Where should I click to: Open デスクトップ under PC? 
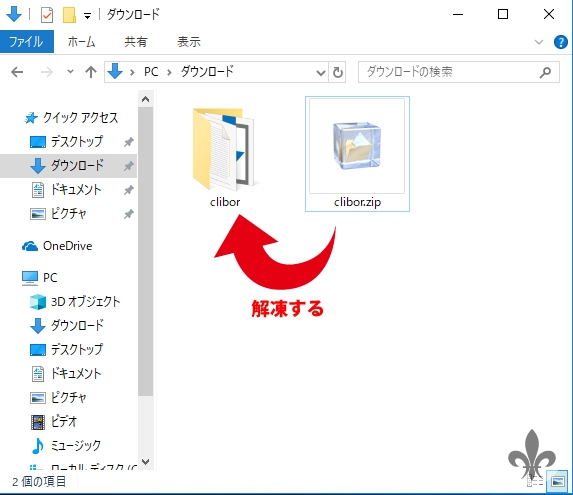click(67, 350)
